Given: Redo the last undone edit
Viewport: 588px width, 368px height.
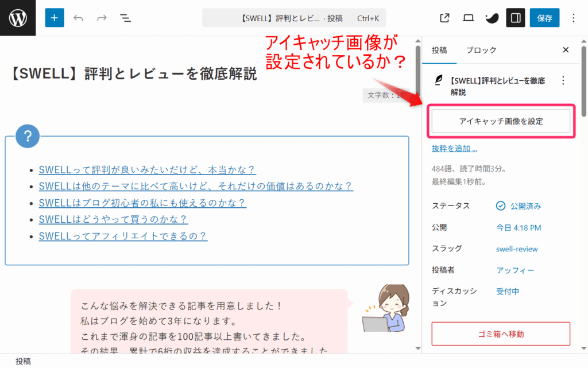Looking at the screenshot, I should [x=102, y=18].
